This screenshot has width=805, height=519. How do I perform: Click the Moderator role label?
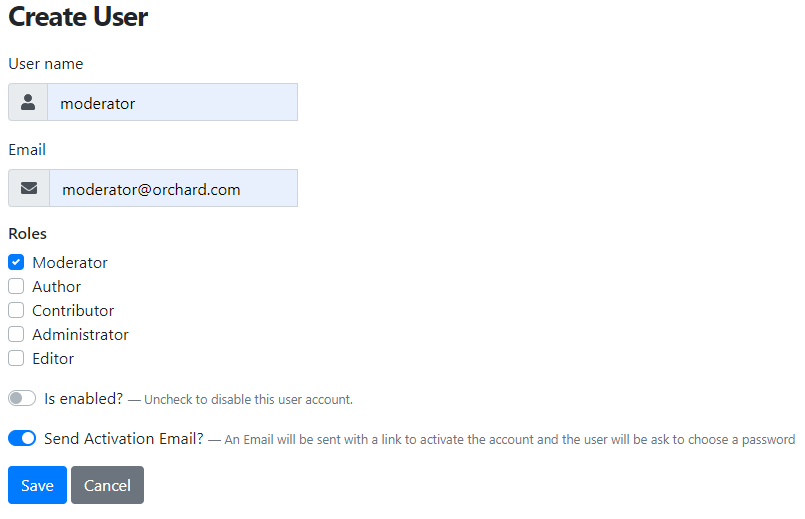(x=70, y=263)
